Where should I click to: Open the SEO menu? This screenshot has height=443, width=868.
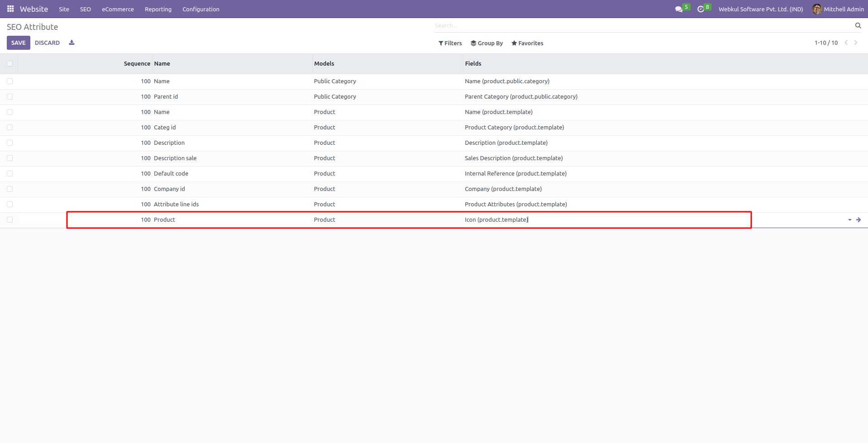[x=86, y=9]
